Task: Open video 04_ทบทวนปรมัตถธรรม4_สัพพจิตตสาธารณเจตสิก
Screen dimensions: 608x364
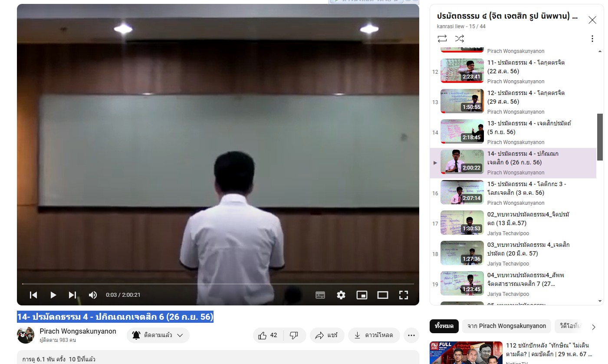Action: tap(513, 285)
